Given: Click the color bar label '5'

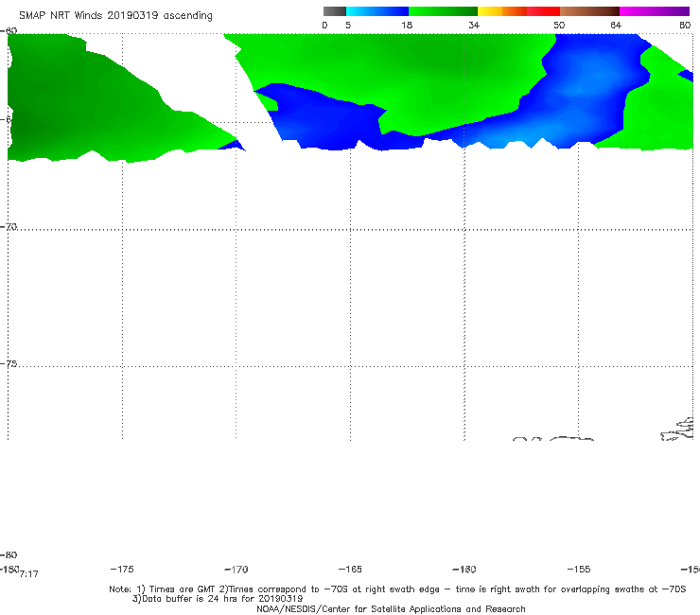Looking at the screenshot, I should pos(348,25).
